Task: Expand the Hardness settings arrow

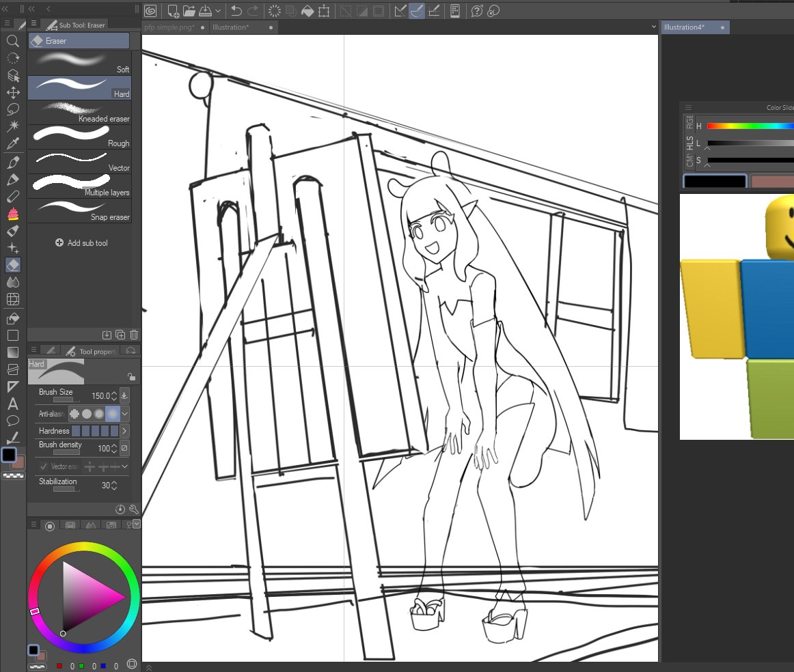Action: click(124, 431)
